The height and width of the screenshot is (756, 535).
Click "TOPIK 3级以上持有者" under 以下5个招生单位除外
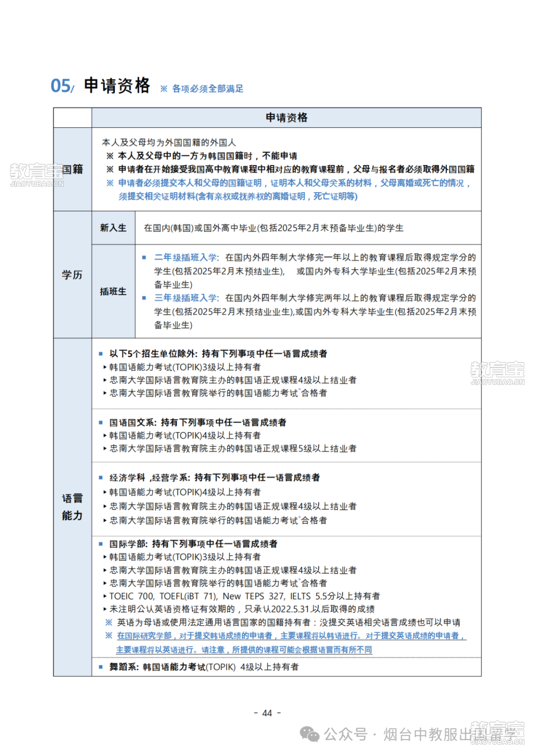[x=185, y=367]
